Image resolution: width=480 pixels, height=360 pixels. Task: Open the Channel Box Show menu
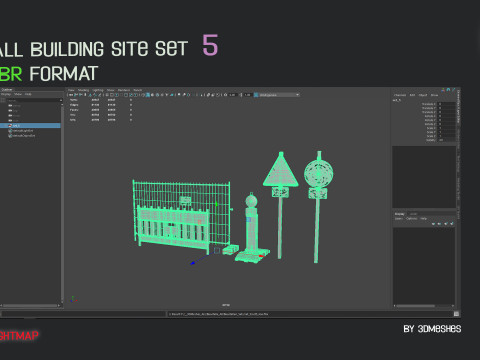pyautogui.click(x=434, y=95)
